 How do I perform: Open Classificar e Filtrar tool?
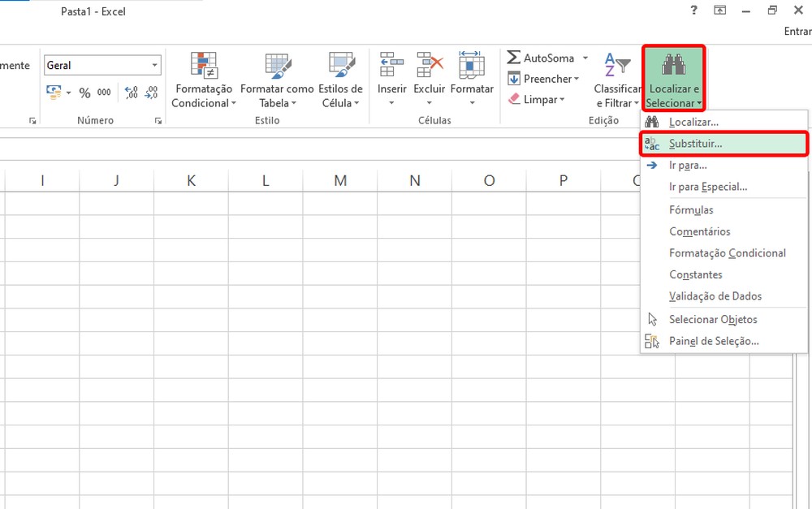(x=617, y=79)
